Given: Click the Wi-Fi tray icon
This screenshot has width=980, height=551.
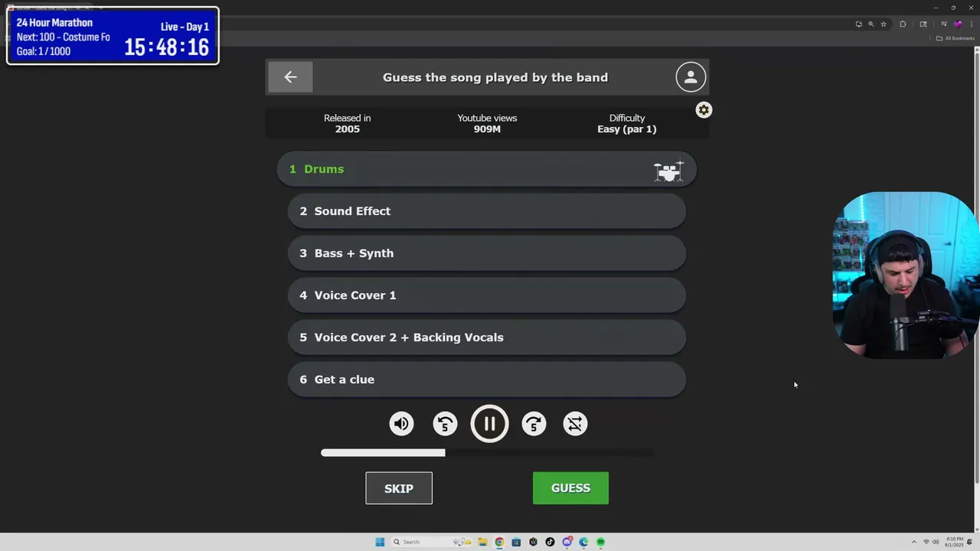Looking at the screenshot, I should tap(926, 542).
